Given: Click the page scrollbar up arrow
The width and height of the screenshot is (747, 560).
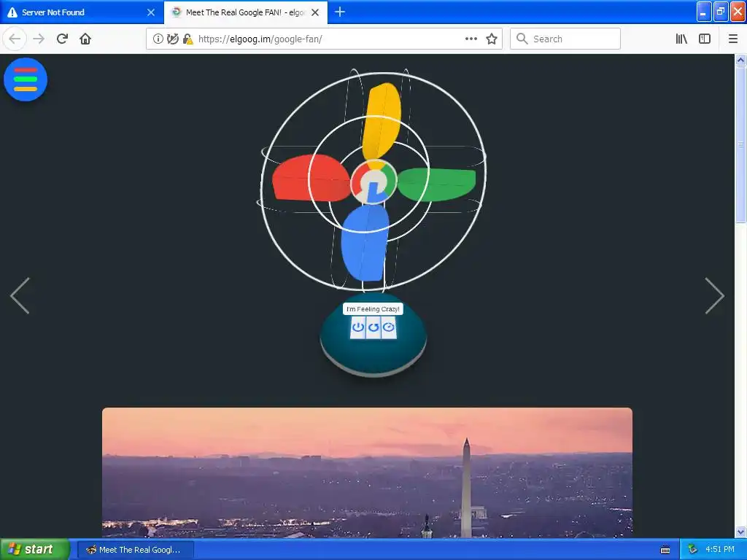Looking at the screenshot, I should (x=740, y=60).
